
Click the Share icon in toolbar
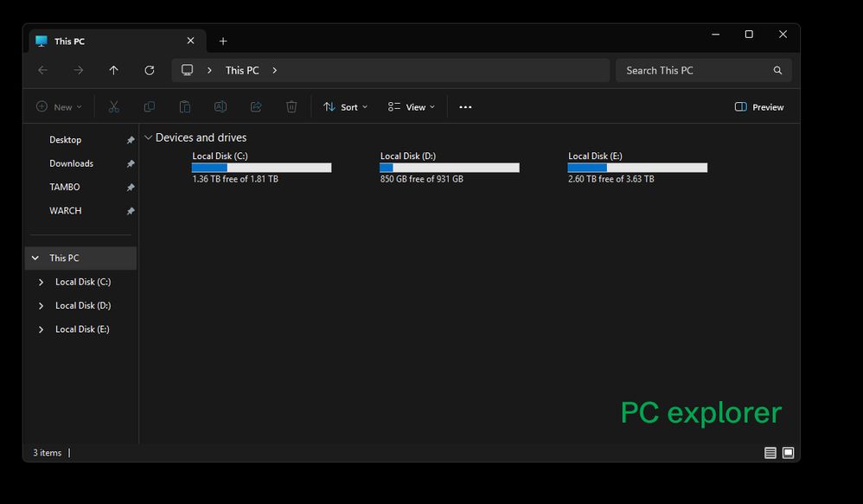point(256,106)
